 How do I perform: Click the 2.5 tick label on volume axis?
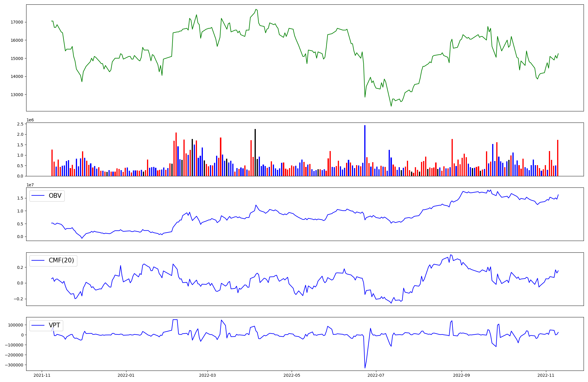(20, 124)
